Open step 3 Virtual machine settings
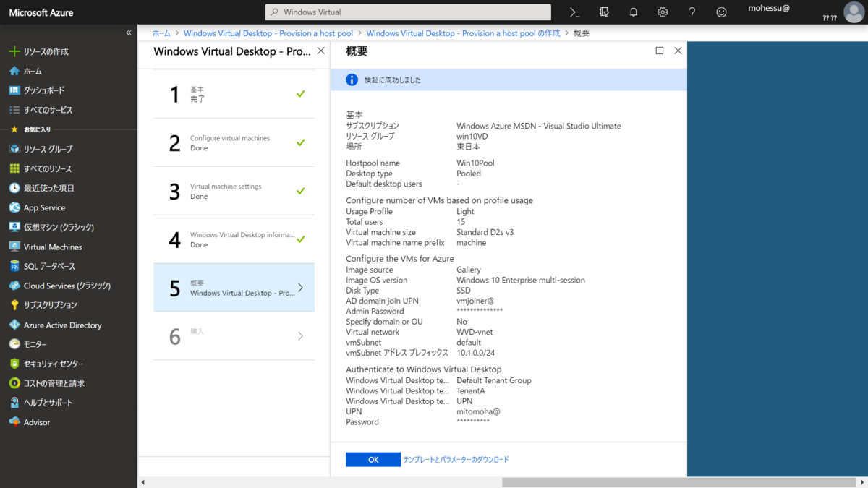The width and height of the screenshot is (868, 488). click(x=234, y=191)
